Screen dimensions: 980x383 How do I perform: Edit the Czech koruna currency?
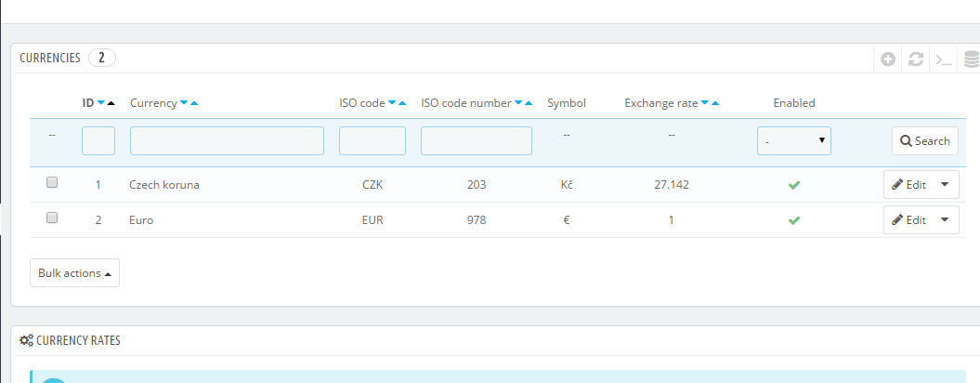point(908,185)
